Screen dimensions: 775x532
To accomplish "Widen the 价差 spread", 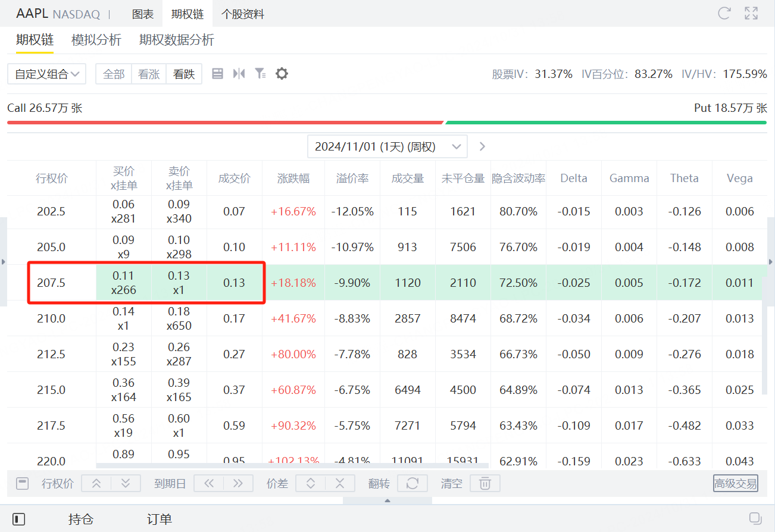I will [310, 483].
